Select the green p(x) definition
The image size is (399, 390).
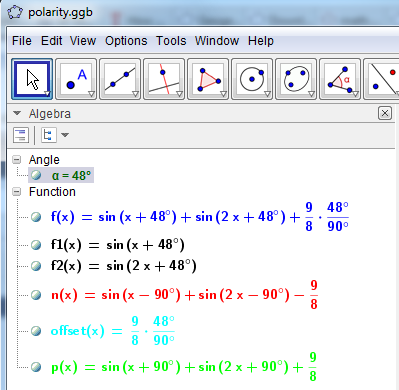click(184, 367)
